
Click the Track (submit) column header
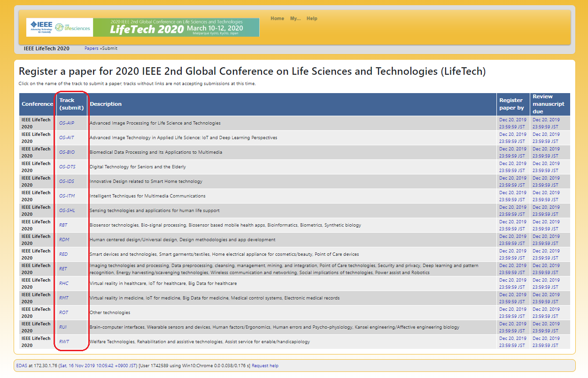pyautogui.click(x=71, y=104)
